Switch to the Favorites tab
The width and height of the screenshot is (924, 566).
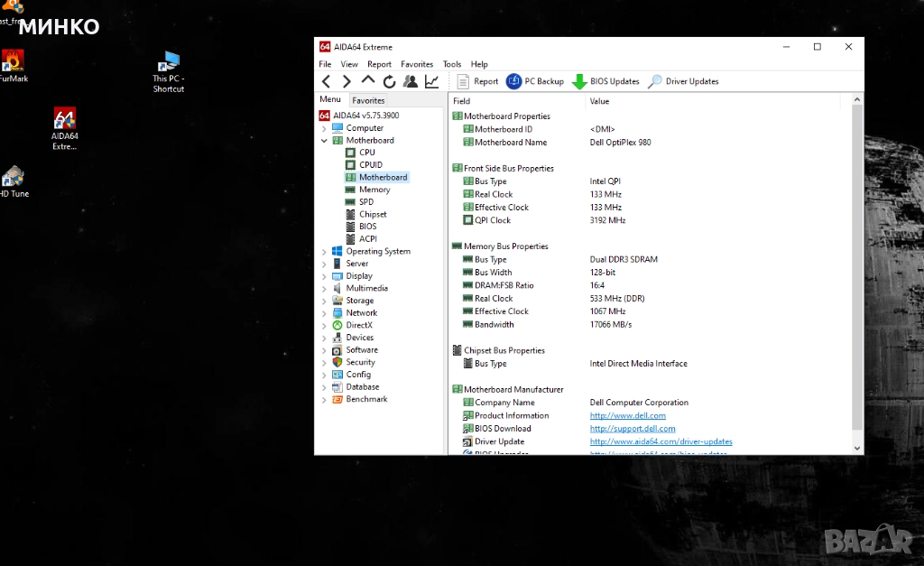(368, 100)
